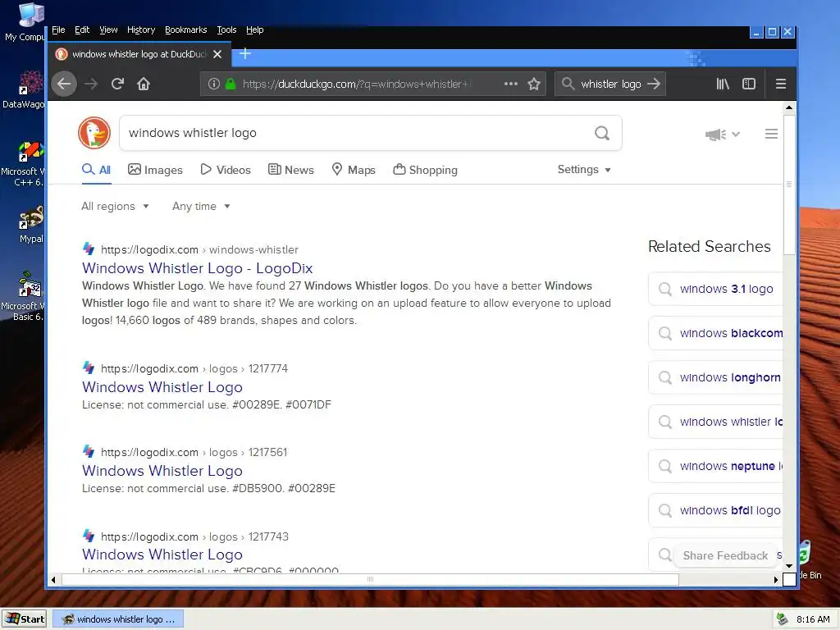Image resolution: width=840 pixels, height=630 pixels.
Task: Expand the Settings dropdown
Action: tap(584, 170)
